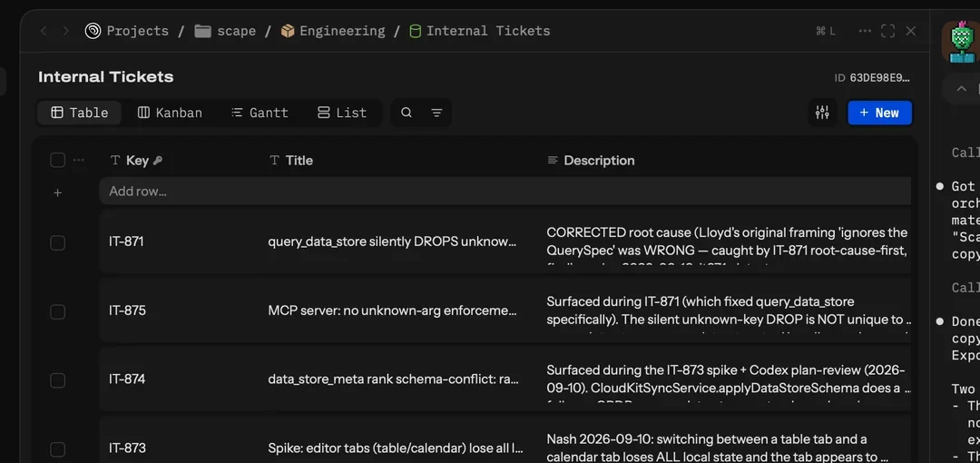980x463 pixels.
Task: Select the IT-873 key cell
Action: [128, 448]
